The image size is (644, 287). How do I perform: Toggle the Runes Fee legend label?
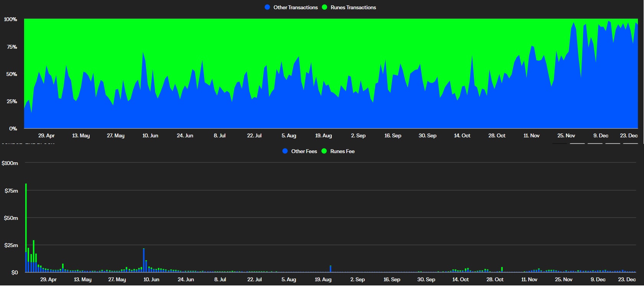point(342,151)
